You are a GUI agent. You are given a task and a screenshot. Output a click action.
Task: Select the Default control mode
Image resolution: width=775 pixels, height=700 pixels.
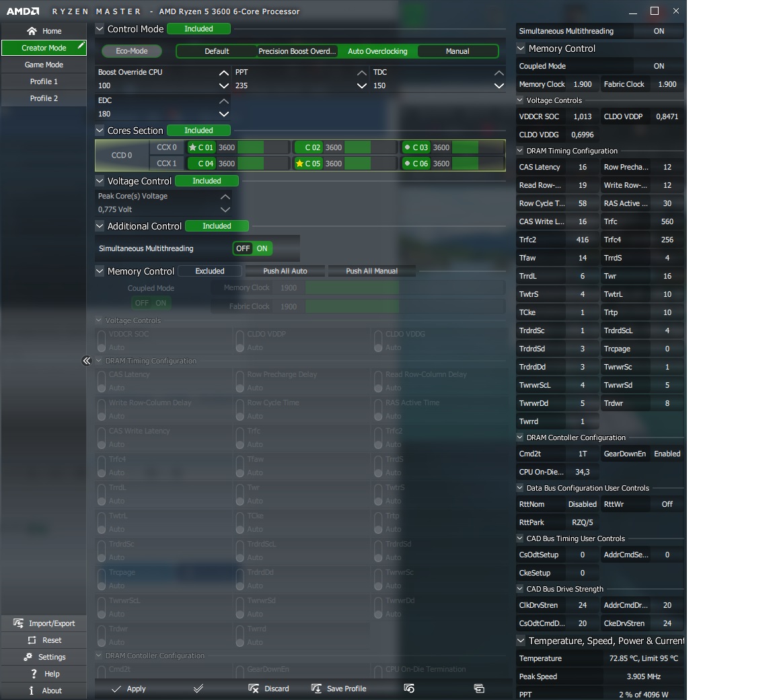217,51
